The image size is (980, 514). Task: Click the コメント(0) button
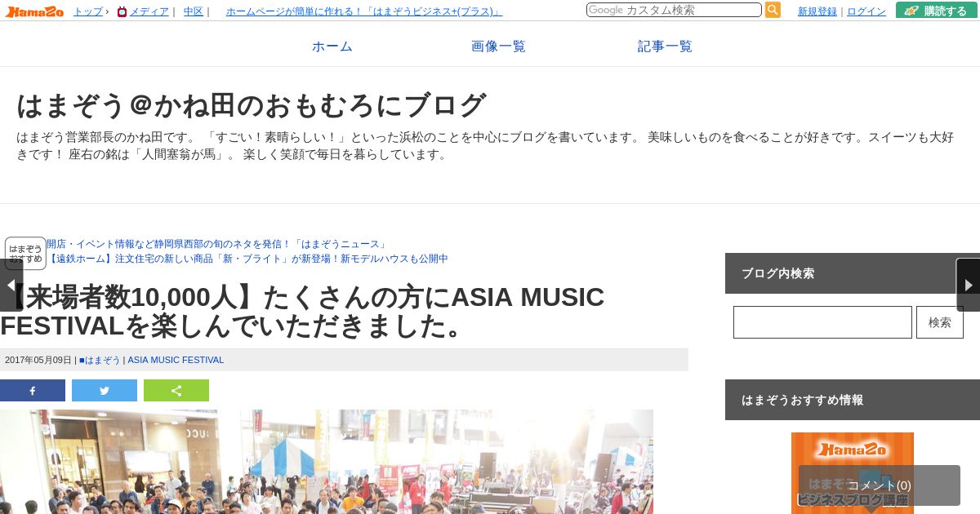[880, 485]
